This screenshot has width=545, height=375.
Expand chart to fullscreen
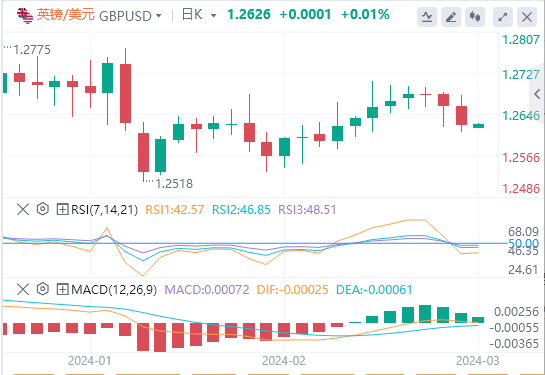503,16
